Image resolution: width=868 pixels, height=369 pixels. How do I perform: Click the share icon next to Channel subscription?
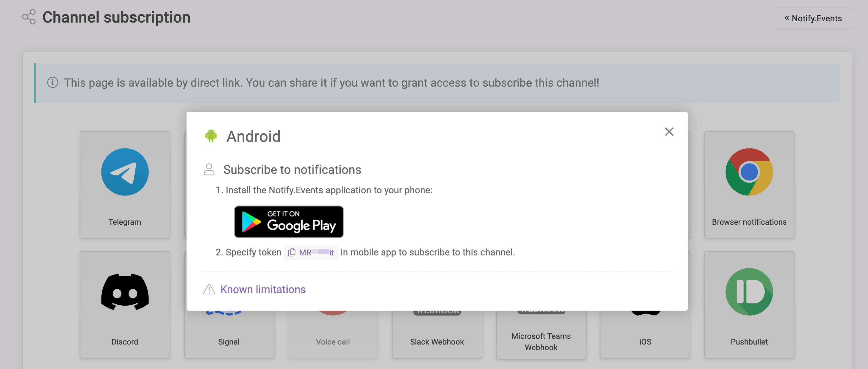tap(29, 17)
